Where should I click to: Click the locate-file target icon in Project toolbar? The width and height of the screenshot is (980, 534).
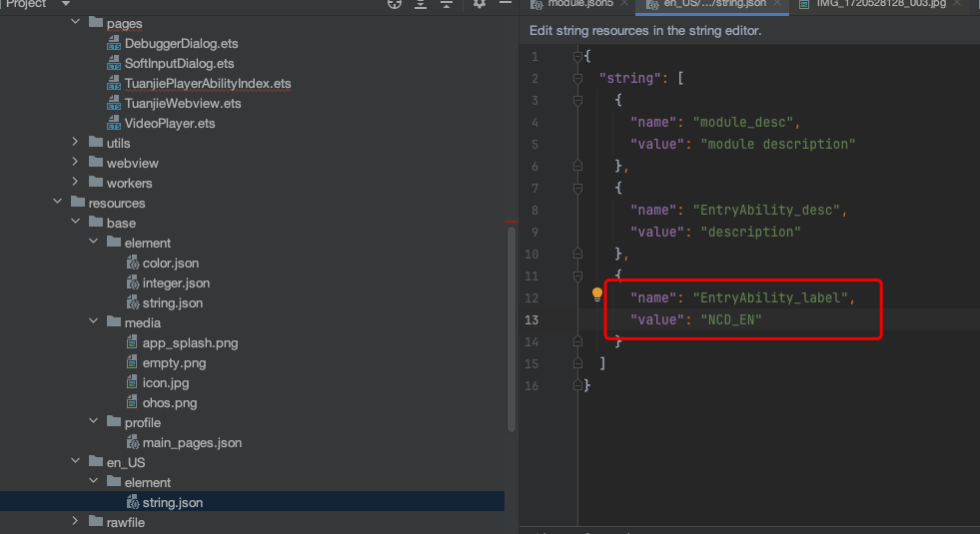point(395,4)
